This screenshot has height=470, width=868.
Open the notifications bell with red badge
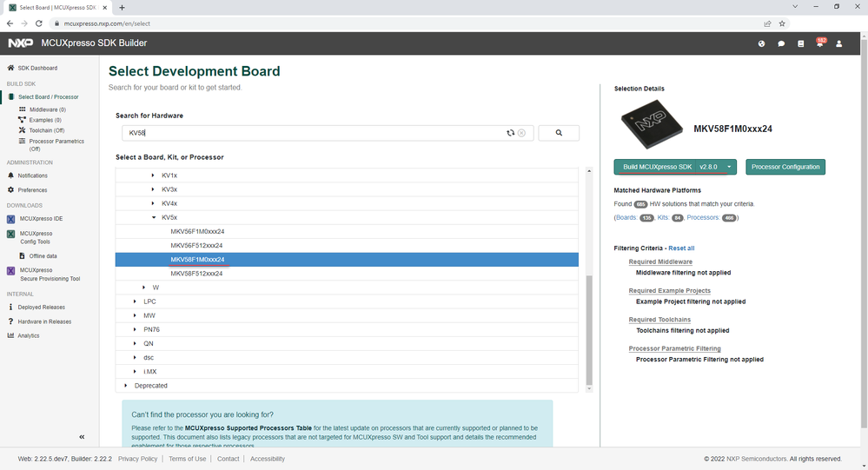point(820,43)
